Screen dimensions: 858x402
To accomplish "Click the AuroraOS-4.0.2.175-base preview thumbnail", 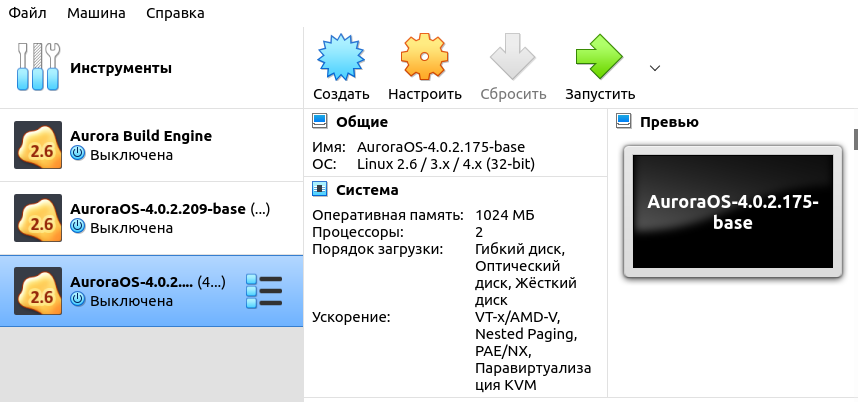I will pos(733,211).
